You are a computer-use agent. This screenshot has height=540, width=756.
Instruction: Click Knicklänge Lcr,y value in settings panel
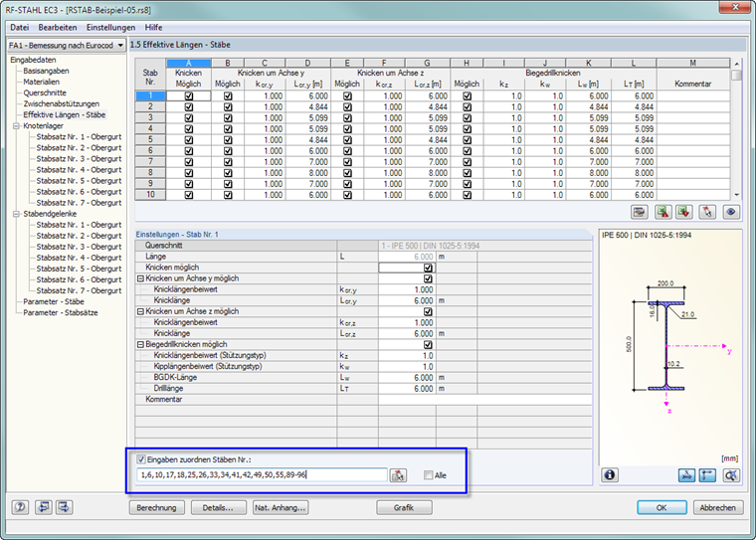pos(407,300)
